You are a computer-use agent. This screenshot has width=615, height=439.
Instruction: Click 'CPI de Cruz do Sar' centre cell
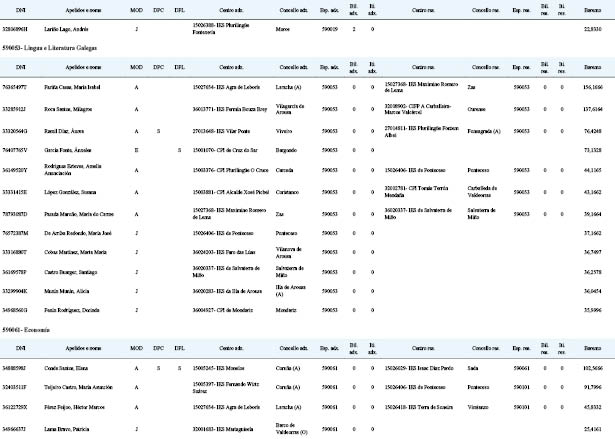click(x=225, y=150)
